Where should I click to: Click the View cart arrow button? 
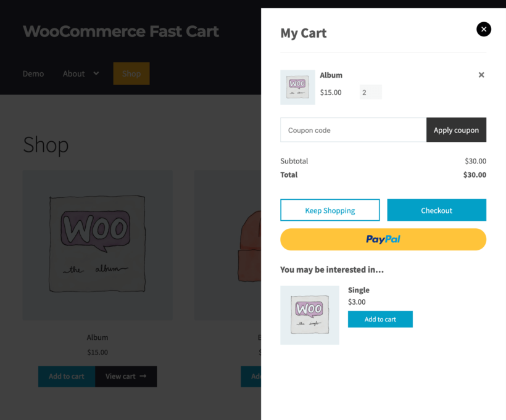point(126,376)
